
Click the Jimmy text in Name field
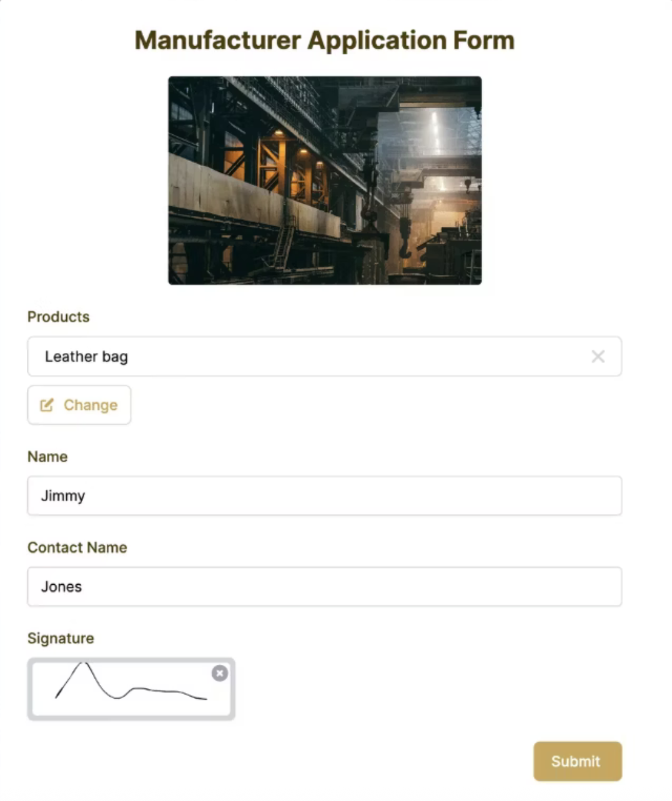(x=63, y=496)
